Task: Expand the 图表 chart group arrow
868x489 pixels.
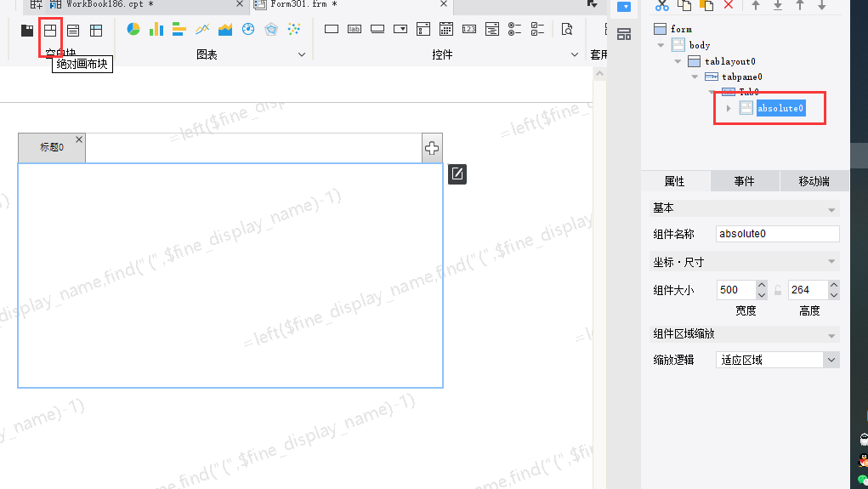Action: [x=302, y=54]
